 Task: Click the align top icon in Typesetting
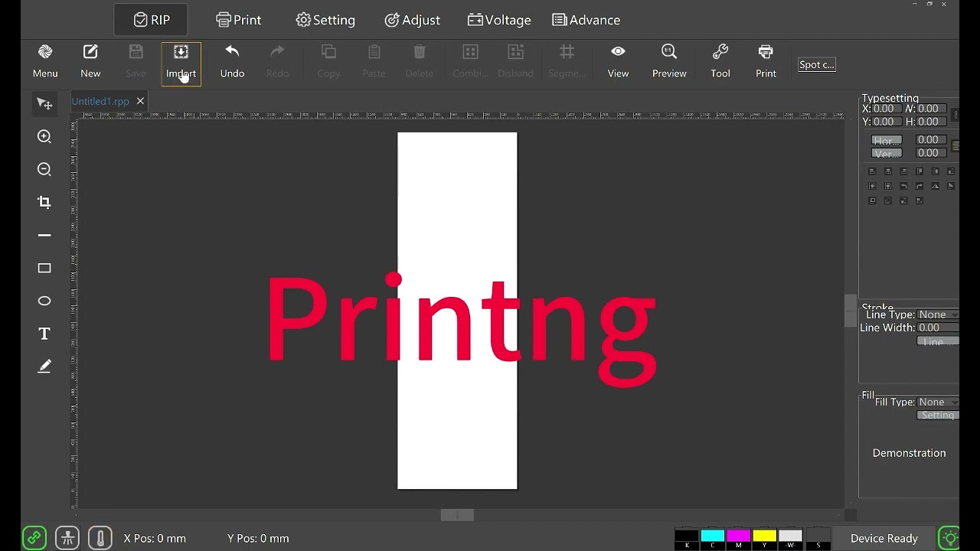[920, 171]
